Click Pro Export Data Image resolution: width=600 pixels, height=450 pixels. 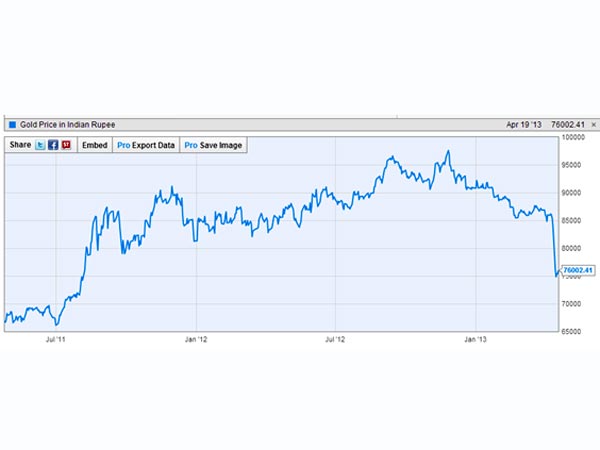pos(146,145)
